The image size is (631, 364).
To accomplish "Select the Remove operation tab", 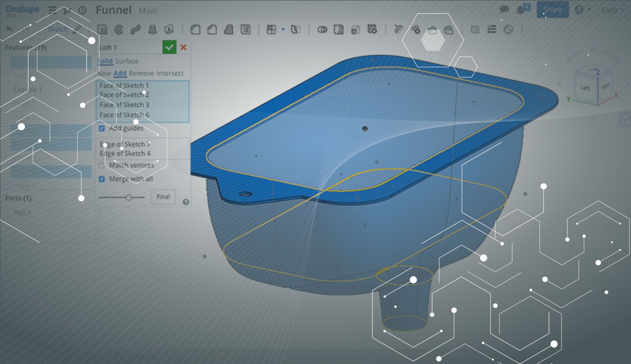I will click(141, 73).
